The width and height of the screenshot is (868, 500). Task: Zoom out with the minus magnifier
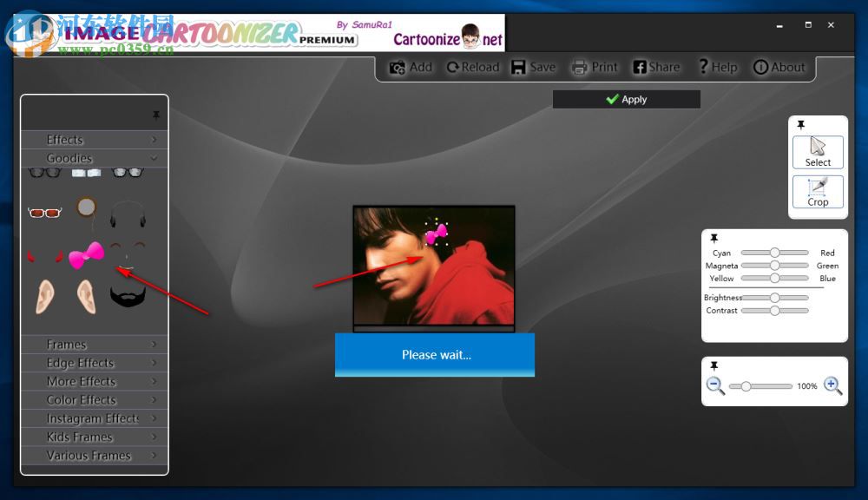pyautogui.click(x=715, y=385)
